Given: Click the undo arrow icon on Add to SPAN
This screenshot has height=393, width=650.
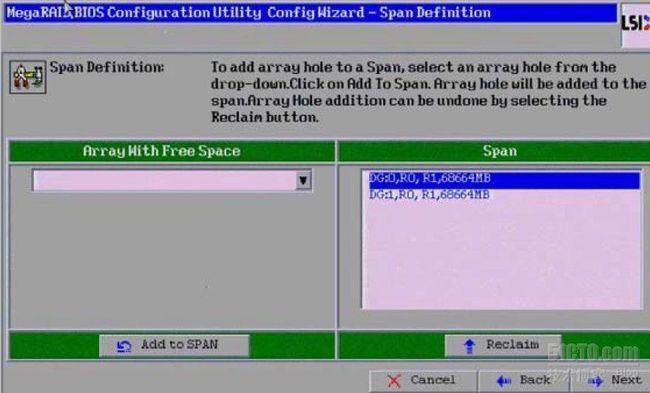Looking at the screenshot, I should coord(124,346).
